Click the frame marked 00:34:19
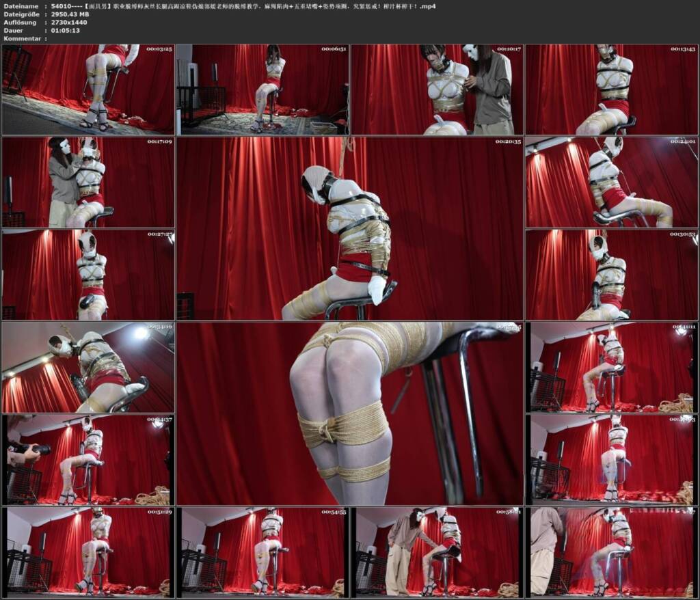700x600 pixels. click(88, 368)
